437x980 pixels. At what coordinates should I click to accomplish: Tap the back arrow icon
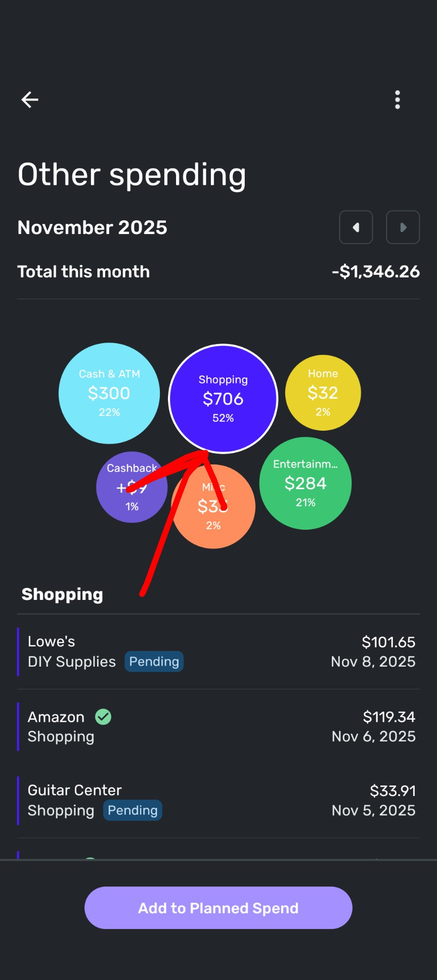coord(30,100)
